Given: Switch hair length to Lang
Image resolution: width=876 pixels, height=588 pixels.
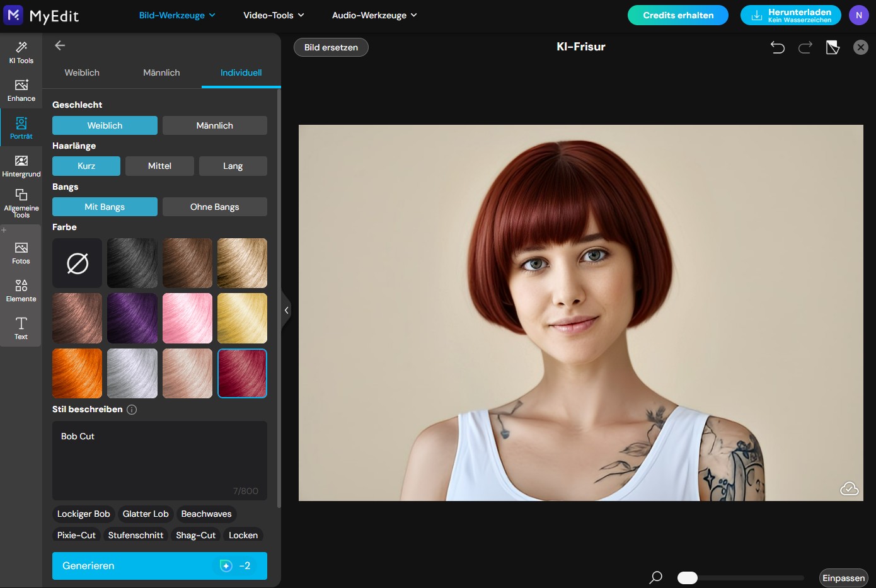Looking at the screenshot, I should (233, 166).
